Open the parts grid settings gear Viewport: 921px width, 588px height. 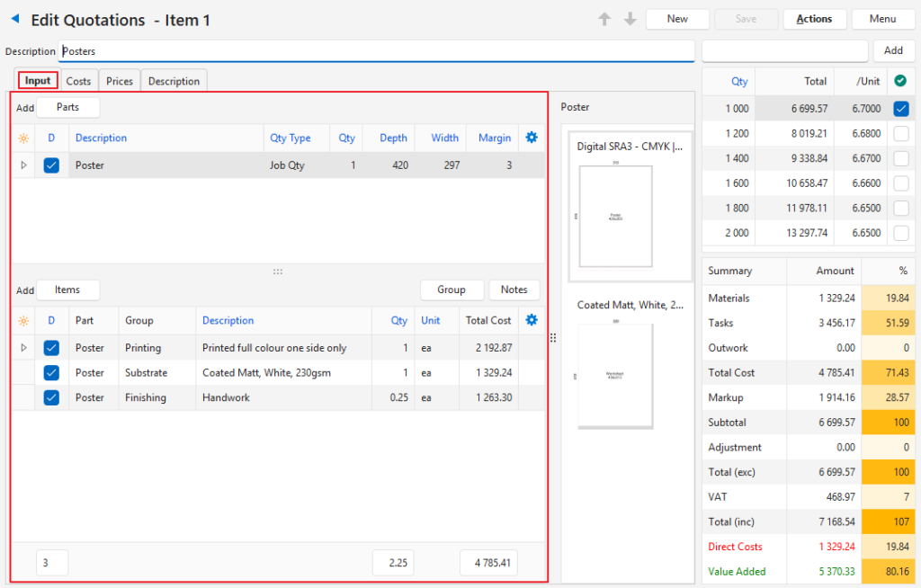531,138
